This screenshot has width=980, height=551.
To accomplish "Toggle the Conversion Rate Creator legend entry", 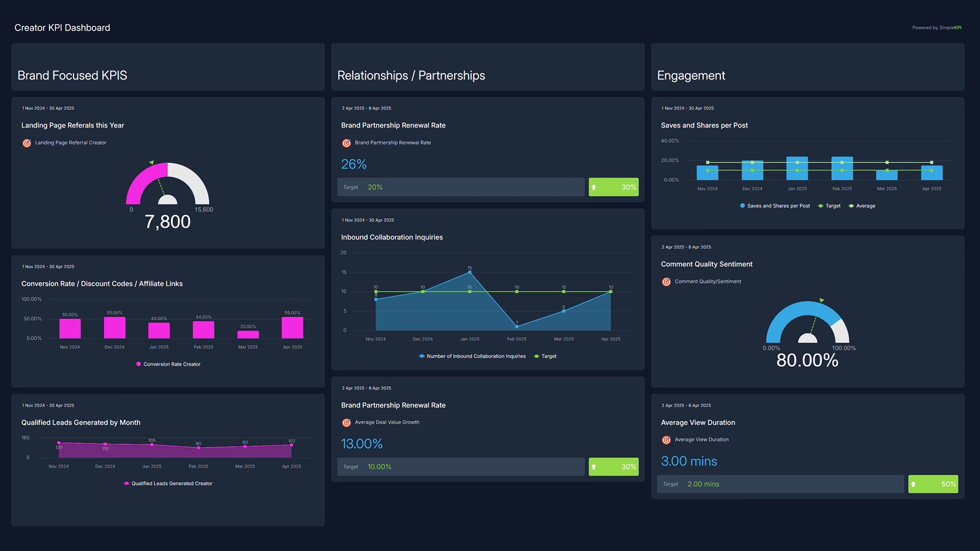I will (x=168, y=364).
